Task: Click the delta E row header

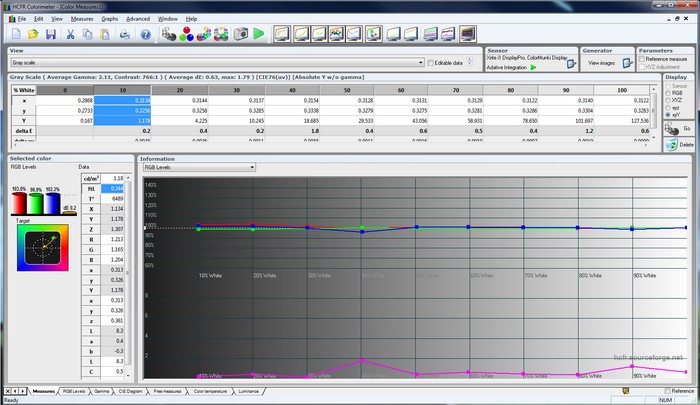Action: click(24, 131)
